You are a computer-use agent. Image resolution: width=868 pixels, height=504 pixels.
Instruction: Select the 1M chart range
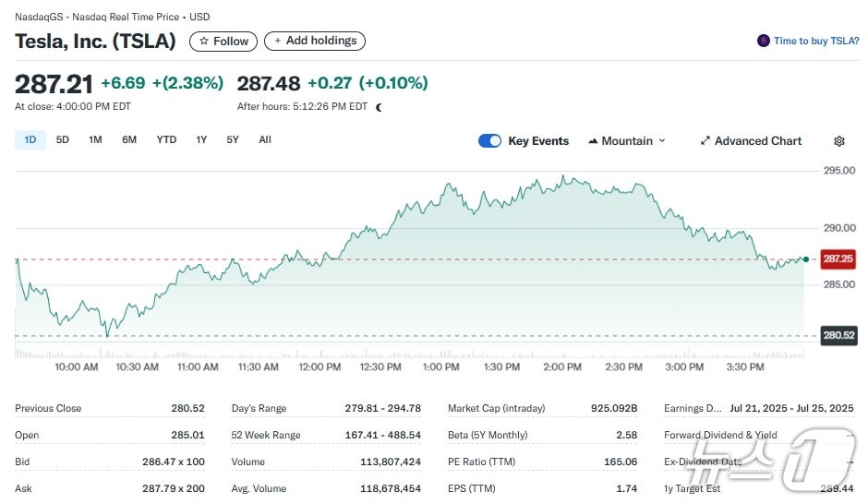[95, 140]
